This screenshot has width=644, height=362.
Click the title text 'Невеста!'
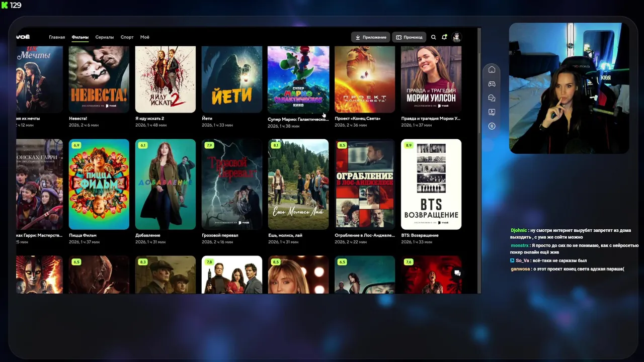tap(78, 119)
